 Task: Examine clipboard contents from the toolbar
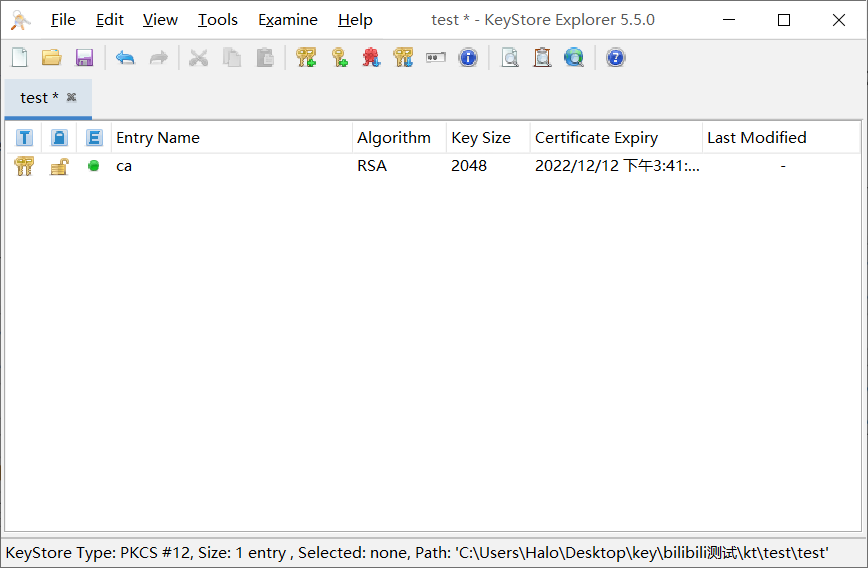pos(542,58)
